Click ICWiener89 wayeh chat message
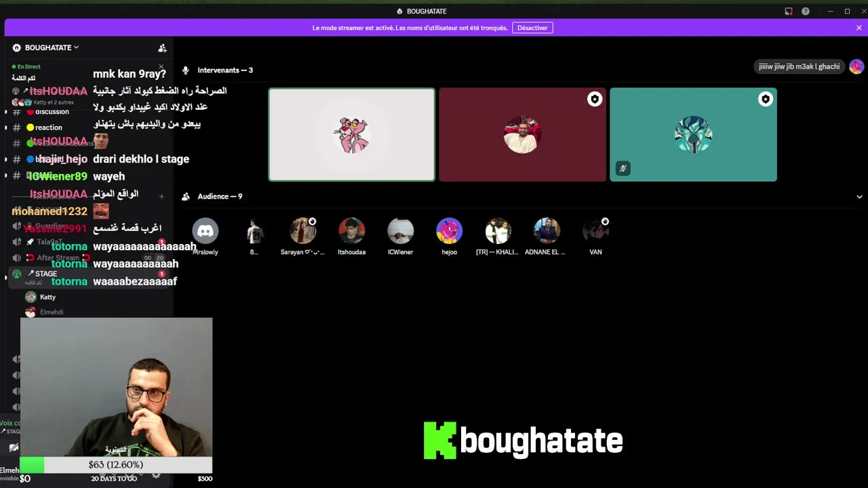Image resolution: width=868 pixels, height=488 pixels. pos(77,176)
